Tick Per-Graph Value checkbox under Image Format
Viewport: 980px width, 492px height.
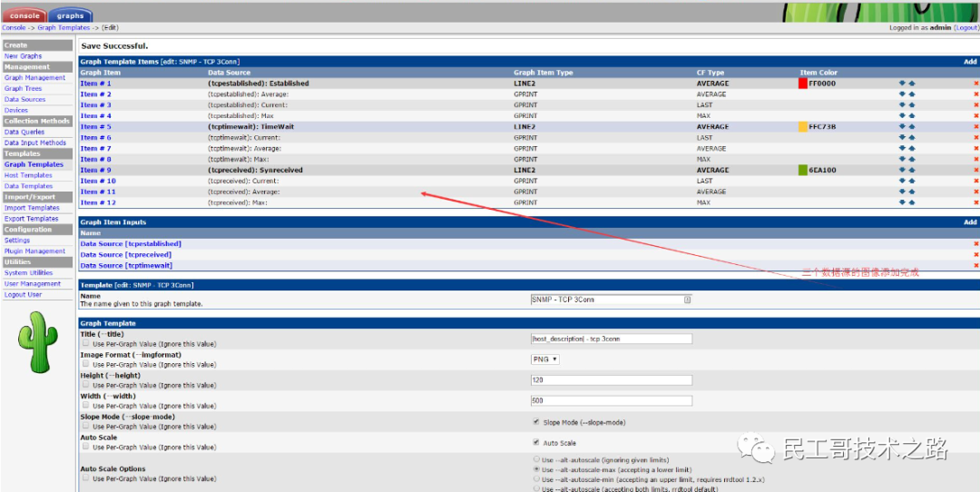click(85, 365)
